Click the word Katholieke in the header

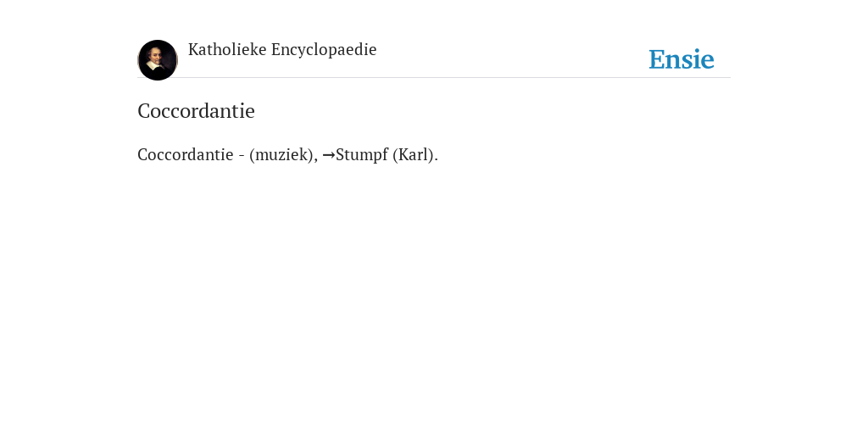pyautogui.click(x=227, y=49)
